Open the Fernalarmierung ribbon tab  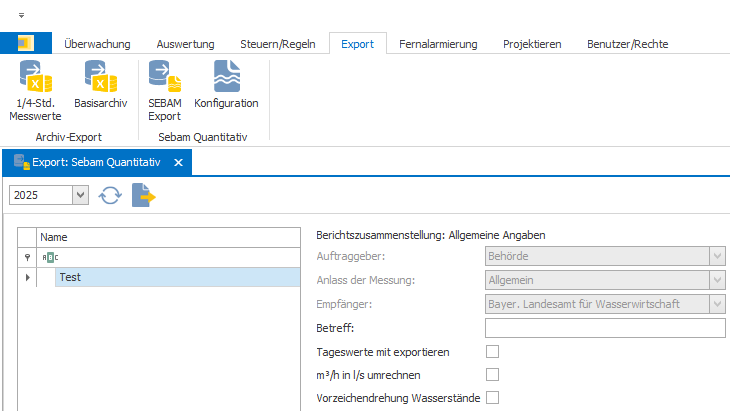[438, 44]
